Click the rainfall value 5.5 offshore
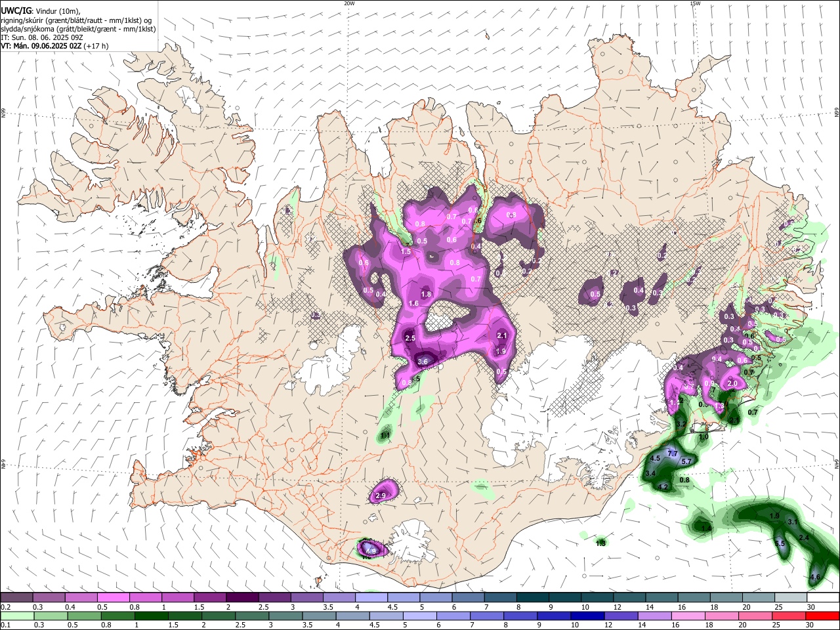Viewport: 840px width, 630px height. tap(780, 544)
